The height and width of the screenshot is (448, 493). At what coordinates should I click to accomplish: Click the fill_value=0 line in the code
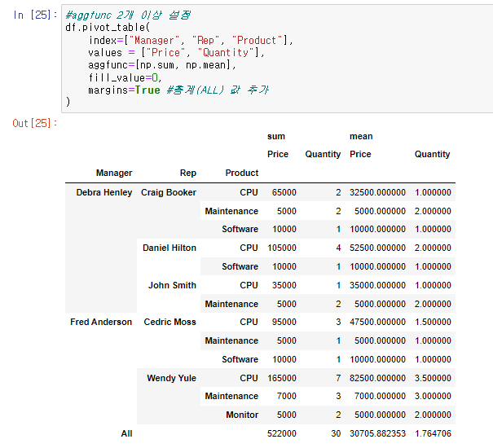[x=125, y=77]
